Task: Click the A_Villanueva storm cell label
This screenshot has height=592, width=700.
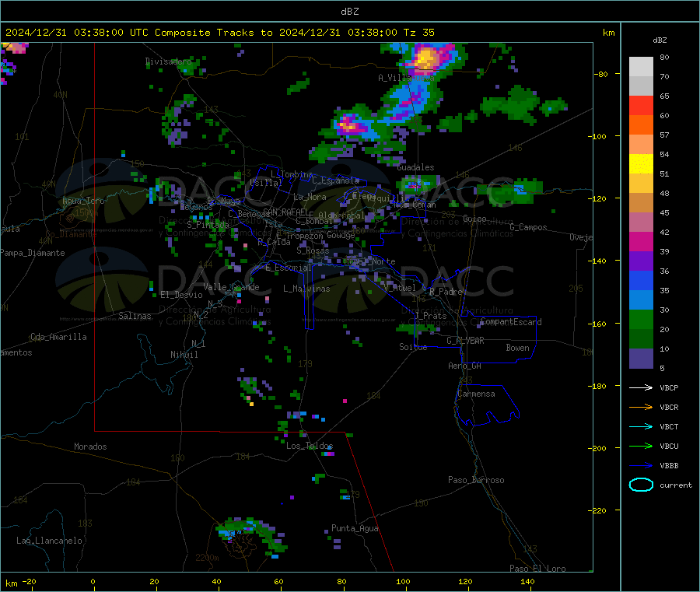Action: point(406,78)
